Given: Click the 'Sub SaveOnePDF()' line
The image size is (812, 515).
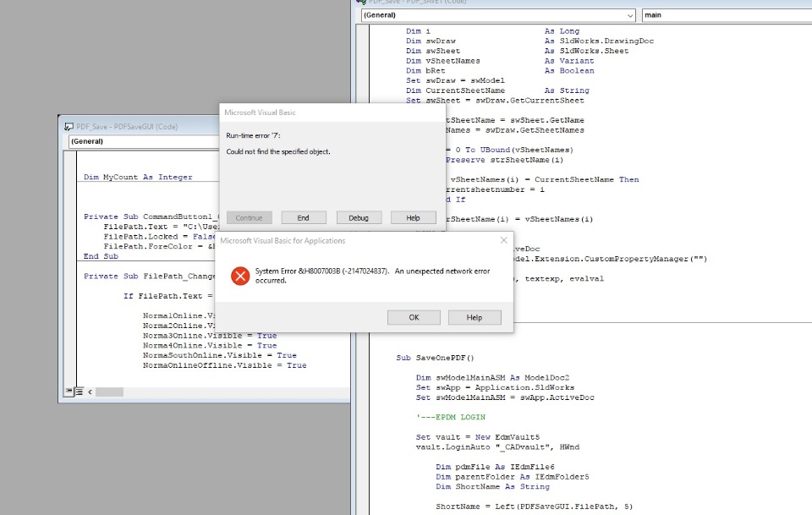Looking at the screenshot, I should pyautogui.click(x=435, y=358).
